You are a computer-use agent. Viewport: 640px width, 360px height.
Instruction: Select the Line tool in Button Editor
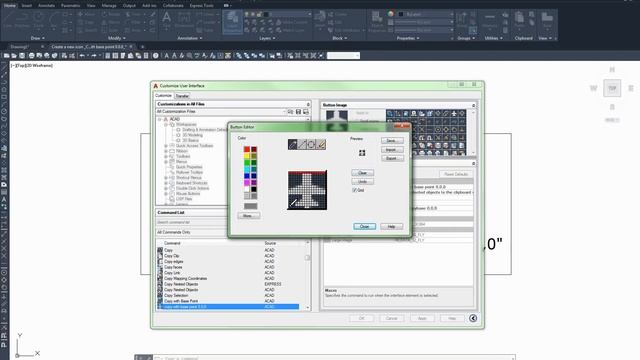(x=302, y=144)
